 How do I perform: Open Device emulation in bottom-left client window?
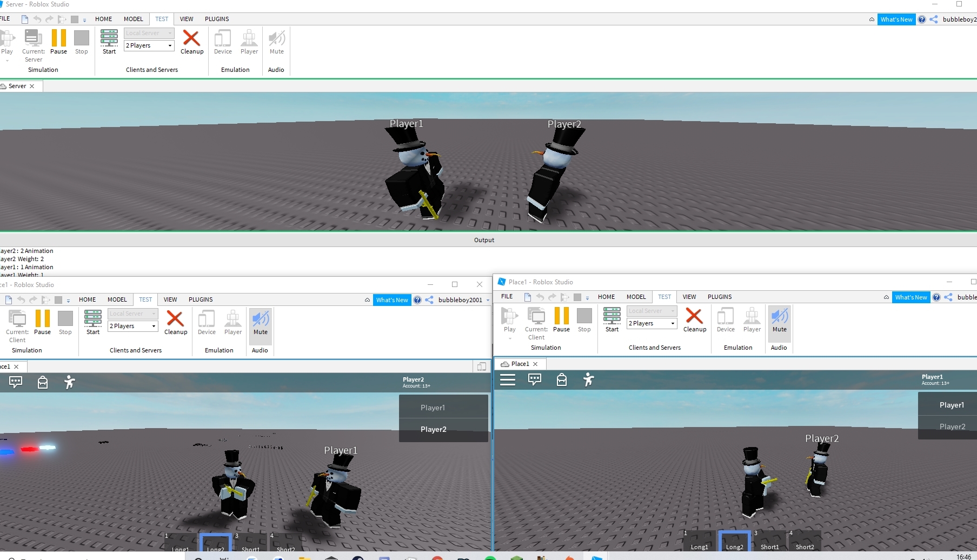point(207,322)
